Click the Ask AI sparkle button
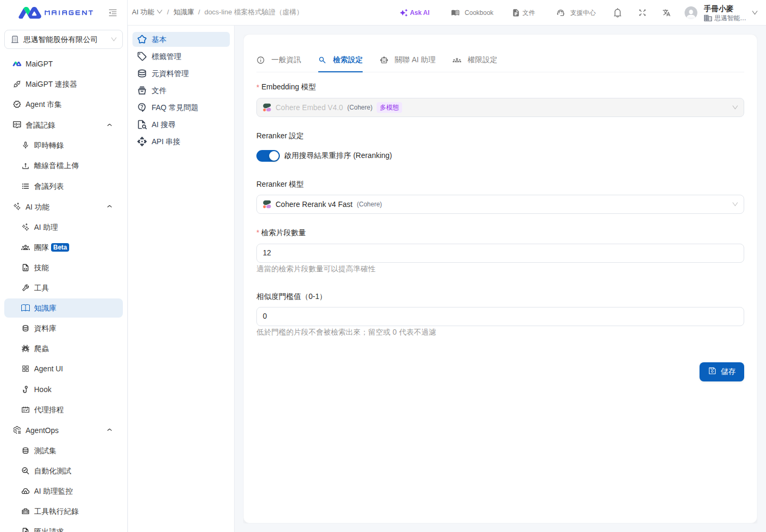This screenshot has width=766, height=532. click(415, 13)
